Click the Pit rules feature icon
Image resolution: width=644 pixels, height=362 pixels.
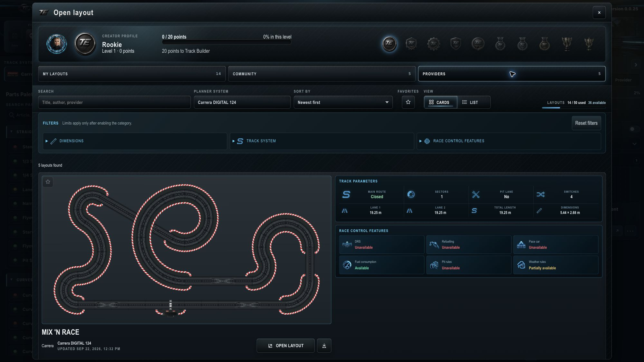(x=434, y=265)
